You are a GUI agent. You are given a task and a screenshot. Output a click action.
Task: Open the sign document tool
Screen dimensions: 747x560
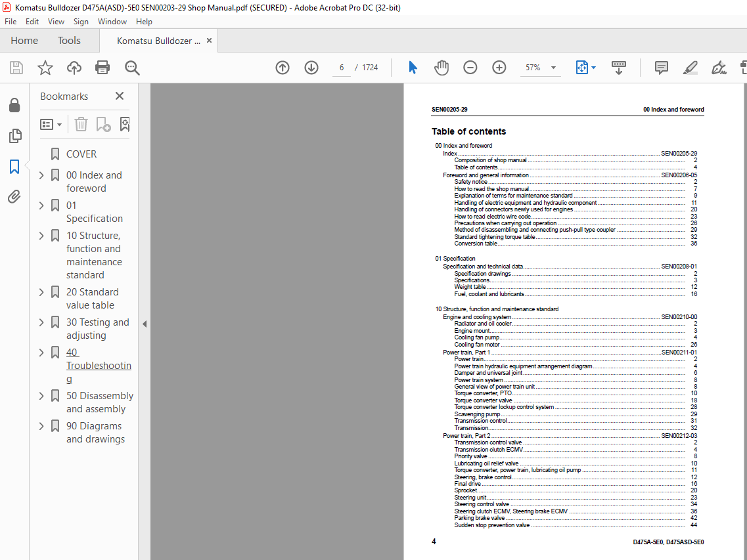[x=718, y=68]
